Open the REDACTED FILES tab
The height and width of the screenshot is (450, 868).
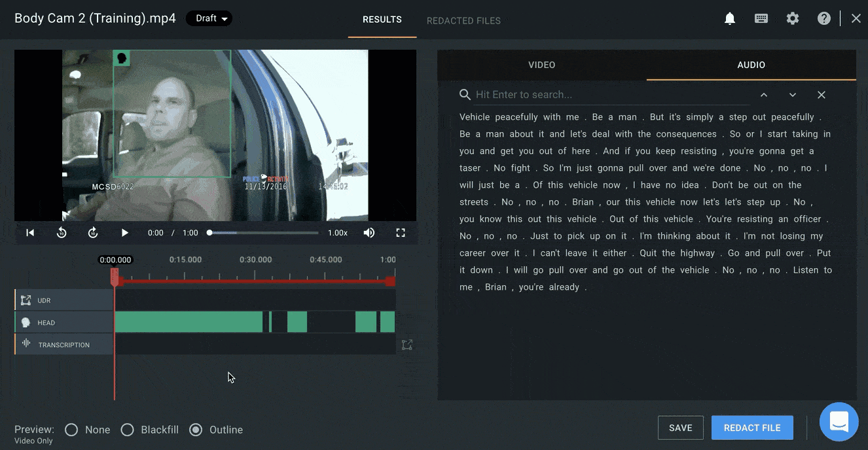[x=463, y=20]
